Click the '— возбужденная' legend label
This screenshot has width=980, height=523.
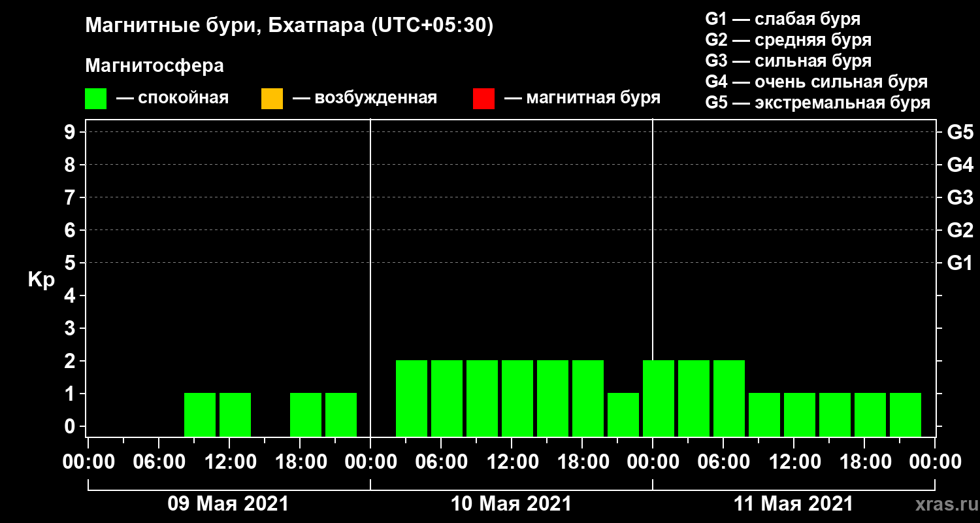pyautogui.click(x=365, y=98)
